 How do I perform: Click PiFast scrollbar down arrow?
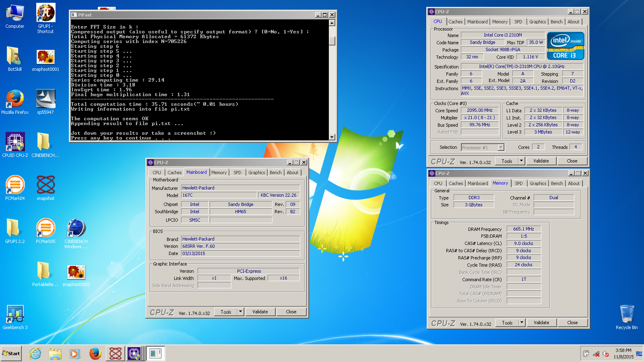(x=332, y=137)
